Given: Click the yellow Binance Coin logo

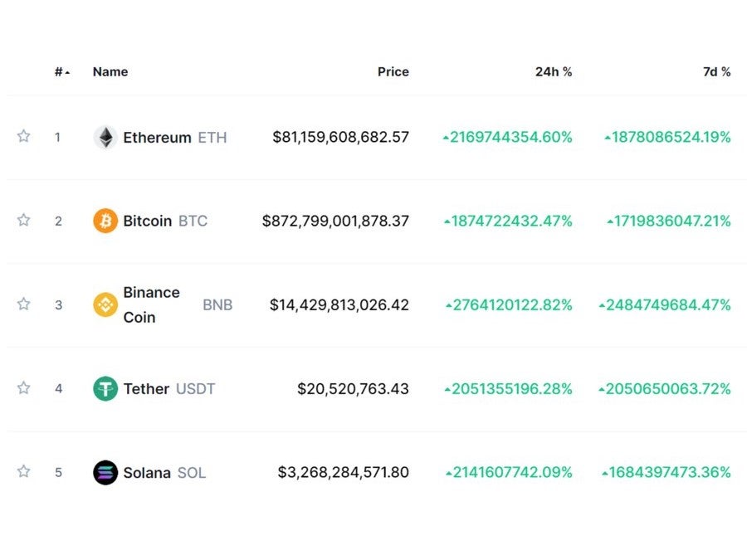Looking at the screenshot, I should click(x=105, y=304).
